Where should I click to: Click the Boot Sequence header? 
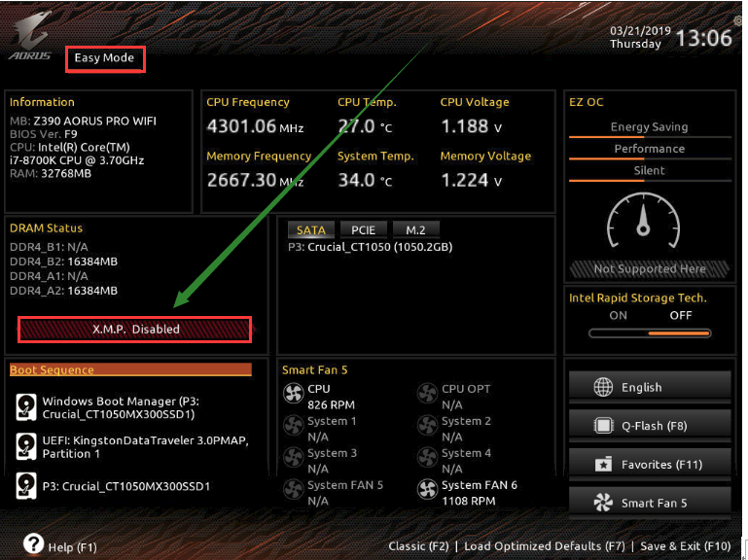(x=130, y=369)
